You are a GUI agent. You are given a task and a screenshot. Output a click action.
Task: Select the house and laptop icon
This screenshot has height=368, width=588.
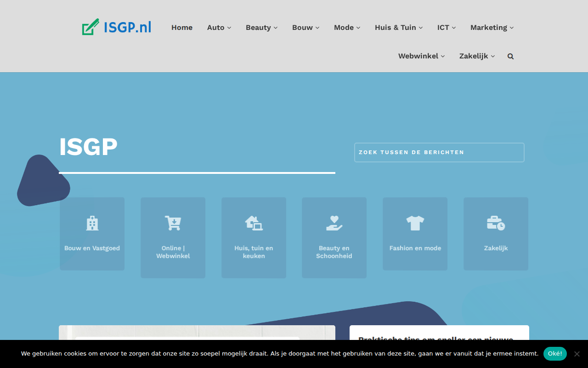pos(254,223)
